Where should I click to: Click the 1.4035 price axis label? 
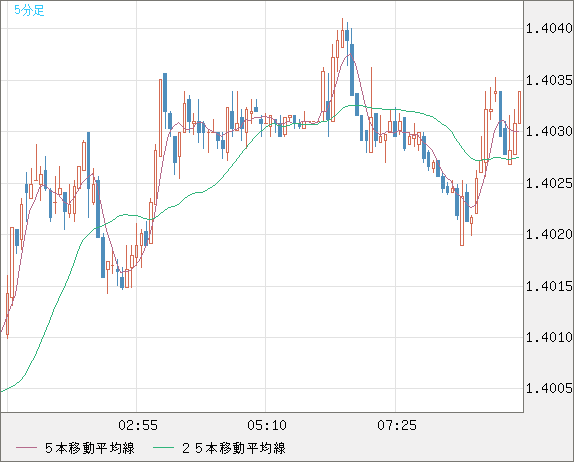549,80
